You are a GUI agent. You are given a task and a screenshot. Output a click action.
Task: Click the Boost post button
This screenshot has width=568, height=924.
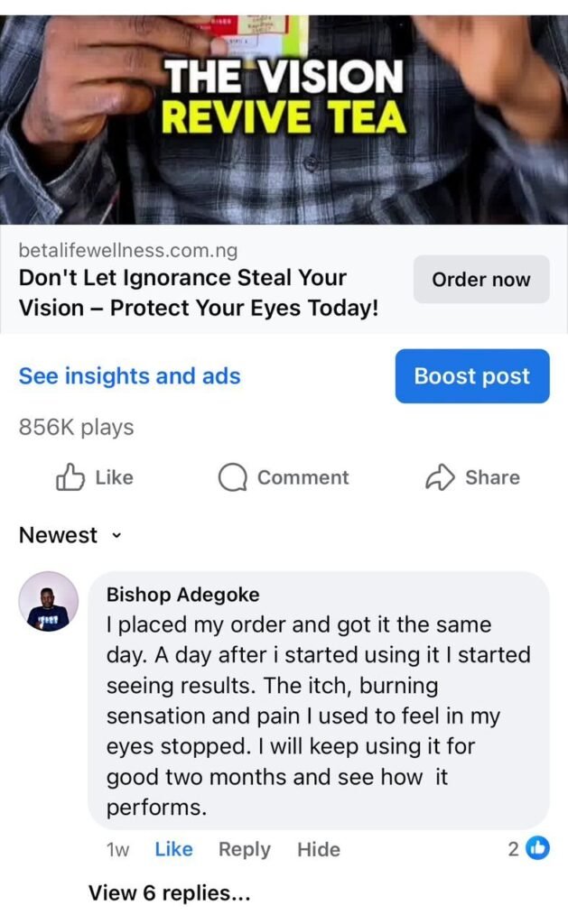[472, 376]
